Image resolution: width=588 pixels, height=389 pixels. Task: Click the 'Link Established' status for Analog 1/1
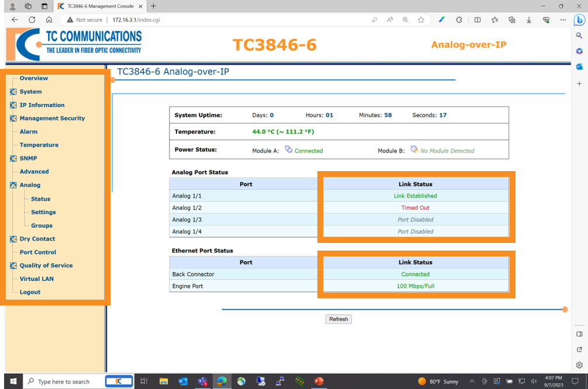click(x=415, y=196)
